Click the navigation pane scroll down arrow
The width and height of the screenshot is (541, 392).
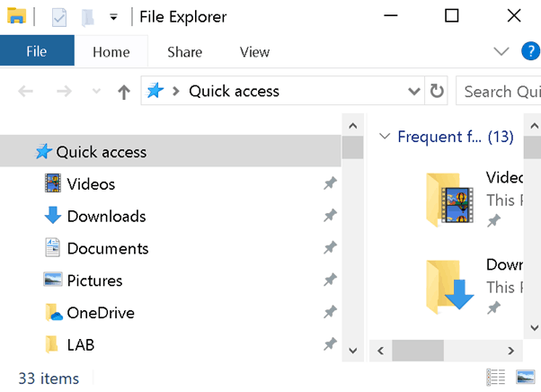[352, 351]
